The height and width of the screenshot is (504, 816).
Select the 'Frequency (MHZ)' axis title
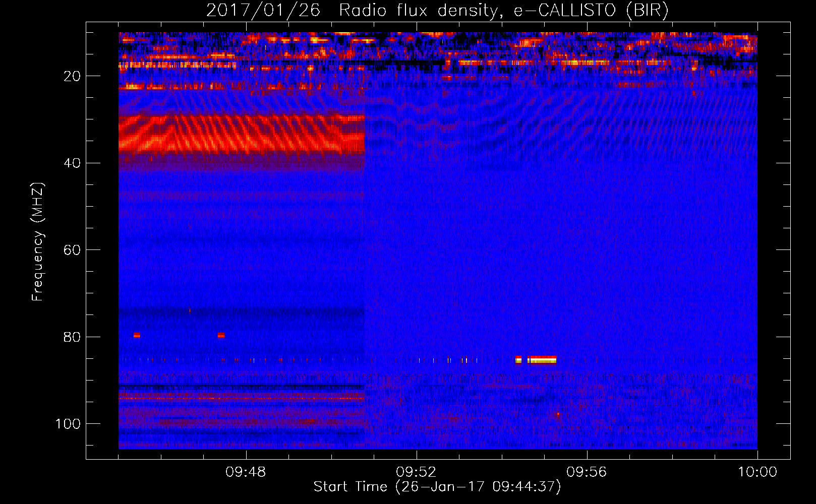coord(38,242)
